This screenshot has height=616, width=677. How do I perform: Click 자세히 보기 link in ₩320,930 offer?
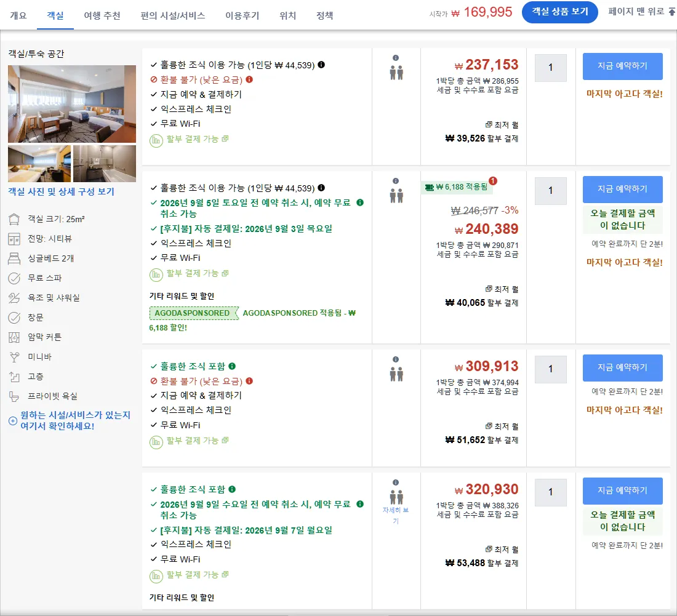(396, 516)
